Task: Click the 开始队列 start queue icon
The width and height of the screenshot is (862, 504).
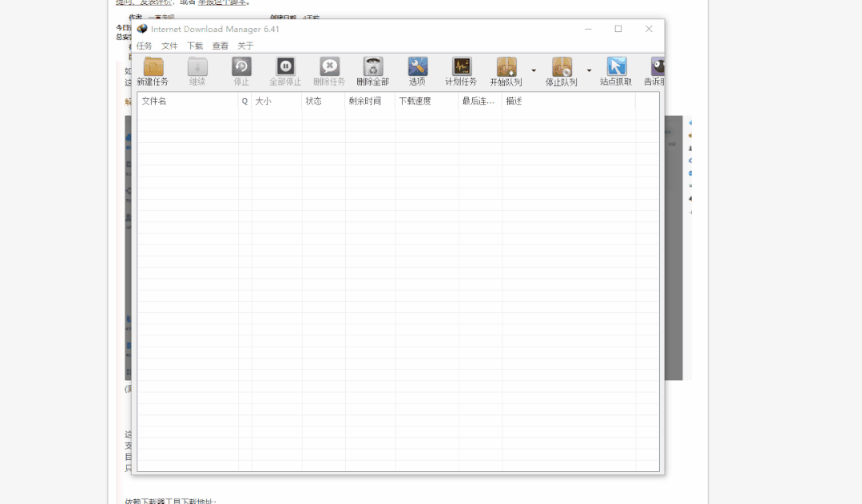Action: coord(506,66)
